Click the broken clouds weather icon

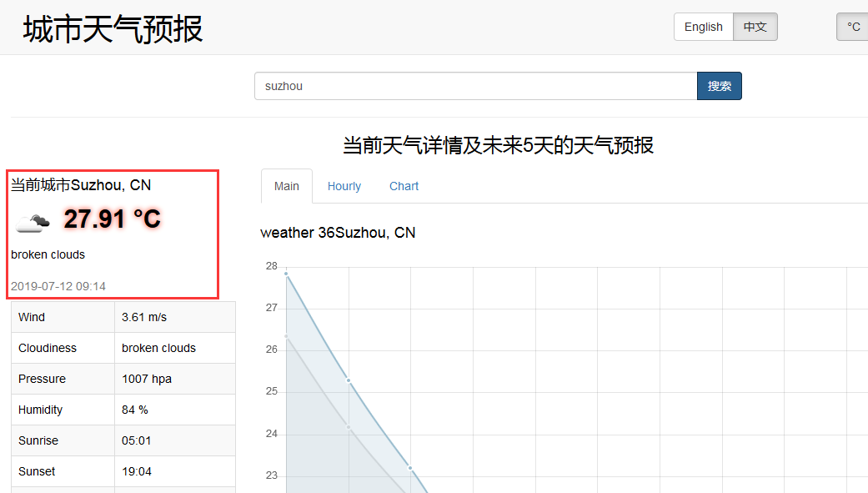(33, 221)
